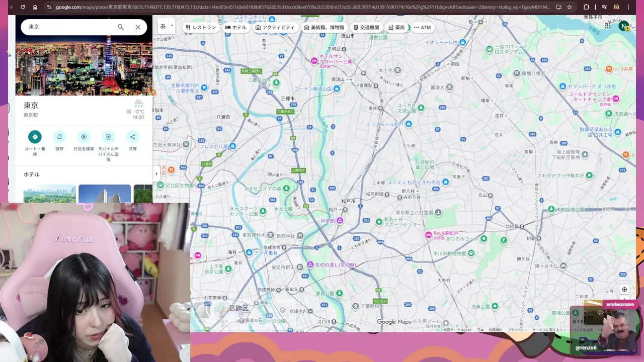Click the ReLA東松戸 hotel pin
The width and height of the screenshot is (644, 362).
[x=429, y=234]
